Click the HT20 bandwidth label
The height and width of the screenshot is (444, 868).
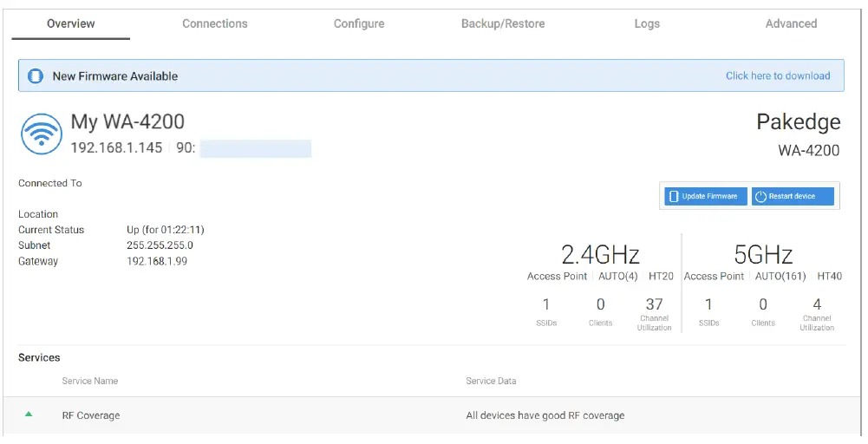point(661,277)
